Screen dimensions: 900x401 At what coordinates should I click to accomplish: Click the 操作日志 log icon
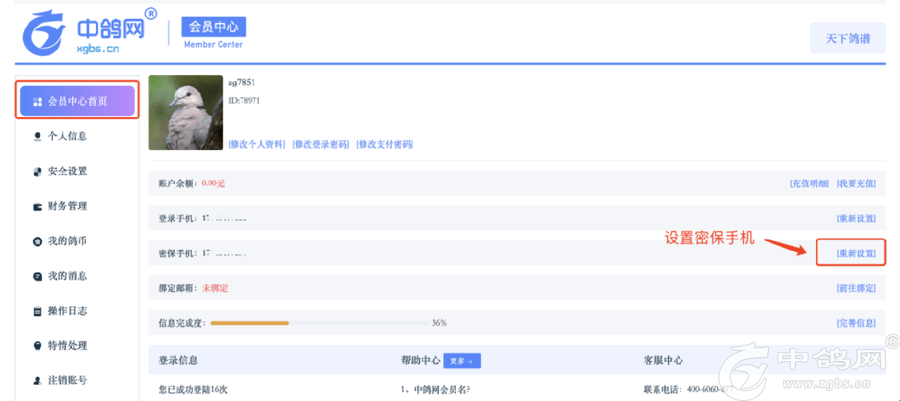click(37, 311)
